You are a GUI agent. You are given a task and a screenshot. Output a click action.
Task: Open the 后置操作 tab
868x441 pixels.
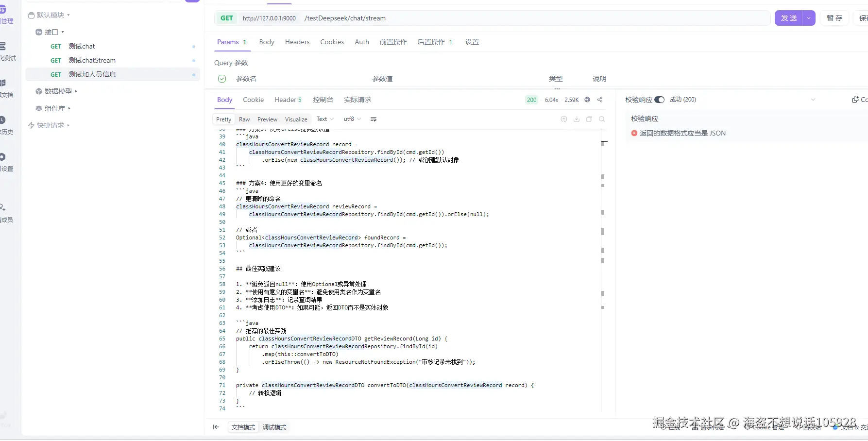tap(435, 42)
